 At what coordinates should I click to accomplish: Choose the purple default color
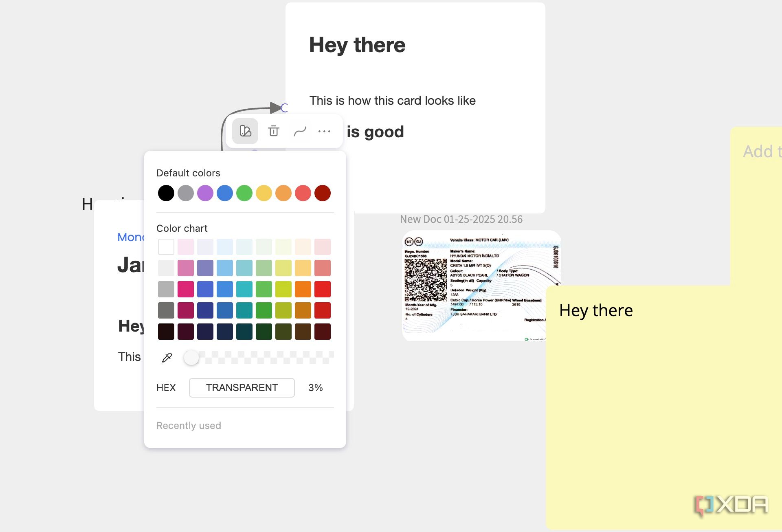click(x=205, y=193)
